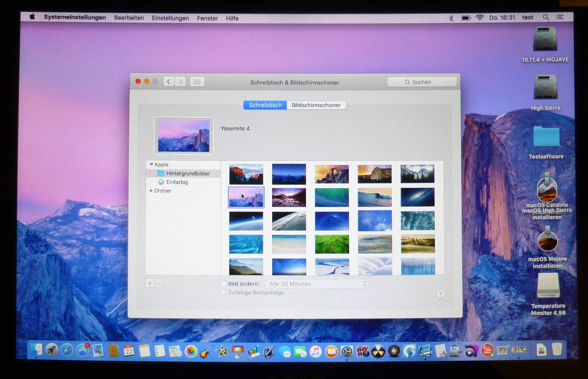Open the Wi-Fi status menu
The width and height of the screenshot is (588, 379).
point(480,18)
